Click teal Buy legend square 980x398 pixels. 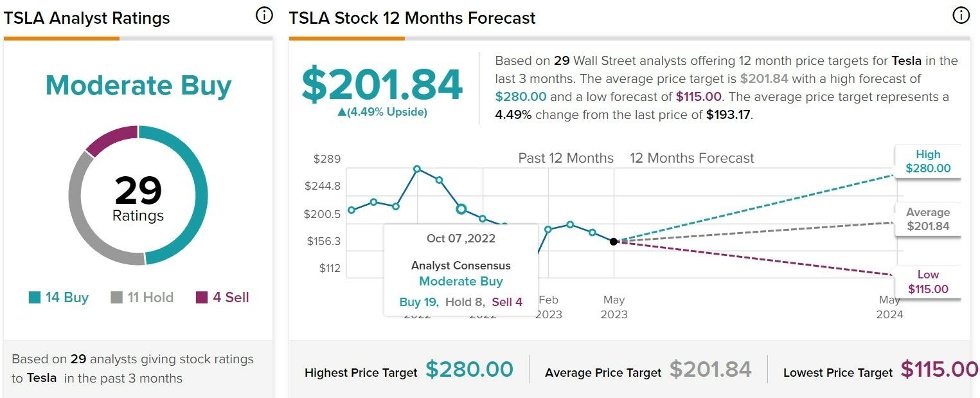point(35,298)
